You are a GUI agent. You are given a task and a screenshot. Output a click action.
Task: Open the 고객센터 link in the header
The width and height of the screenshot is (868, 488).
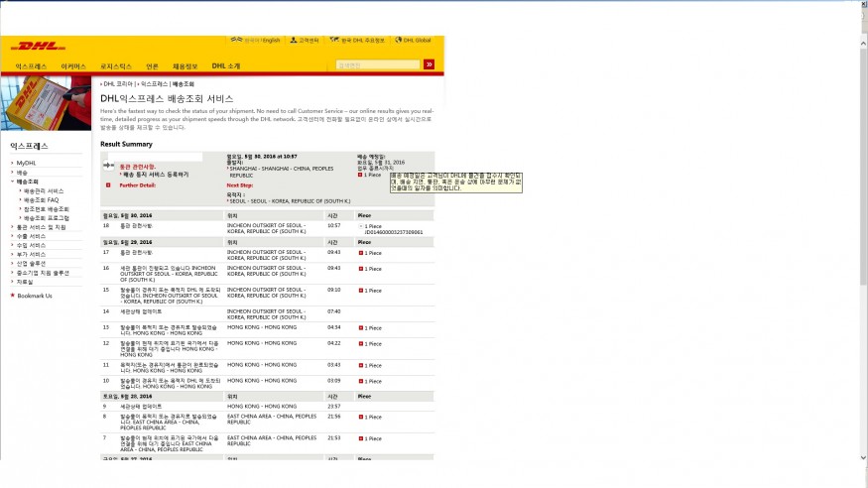(309, 41)
